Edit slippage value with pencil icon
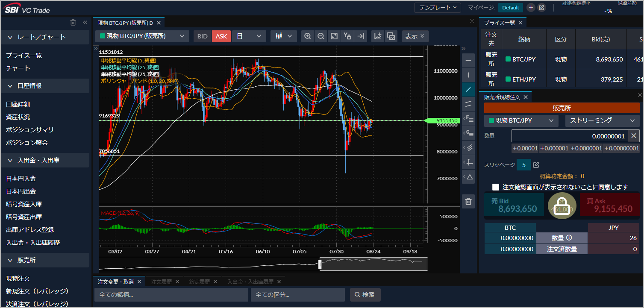Screen dimensions: 644x308 pyautogui.click(x=536, y=165)
